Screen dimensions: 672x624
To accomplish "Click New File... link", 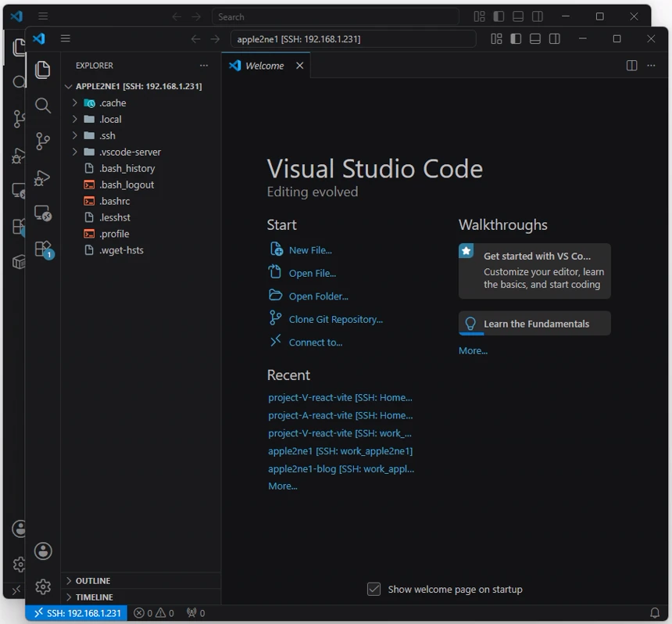I will pyautogui.click(x=310, y=250).
